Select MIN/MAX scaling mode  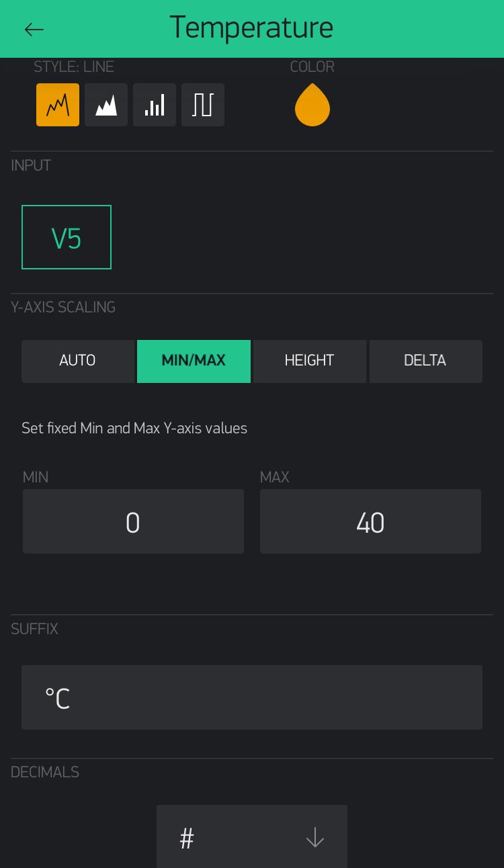pos(194,361)
